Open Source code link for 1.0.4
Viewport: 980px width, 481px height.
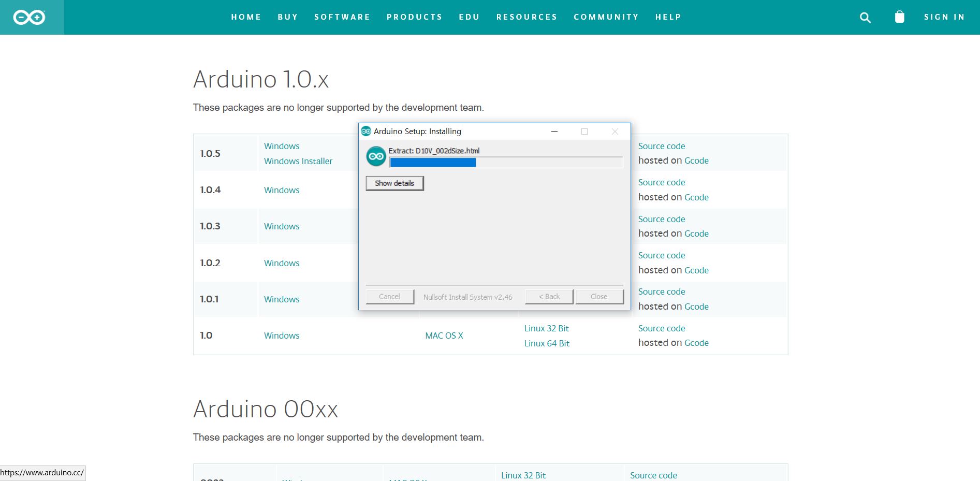click(x=662, y=182)
